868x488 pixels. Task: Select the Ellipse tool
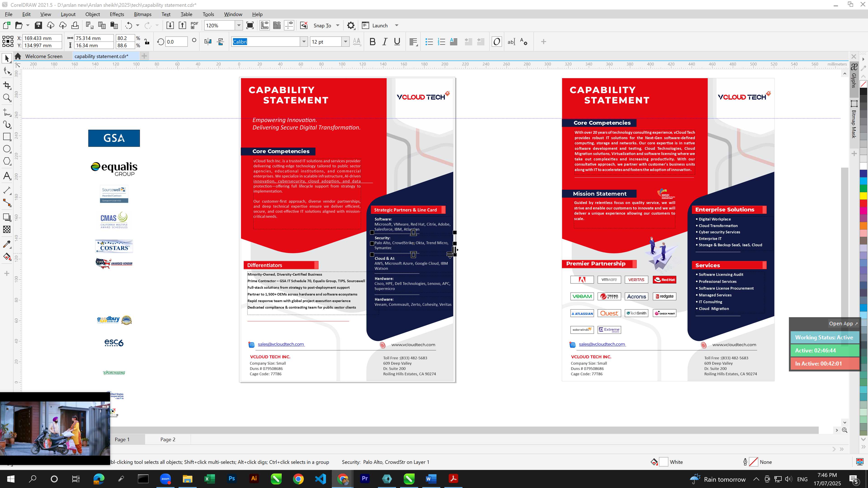click(7, 149)
